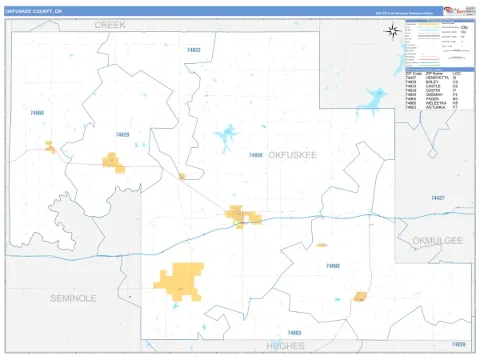Viewport: 480px width, 360px height.
Task: Click the OKFUSKEE COUNTY, OK title text
Action: coord(34,11)
